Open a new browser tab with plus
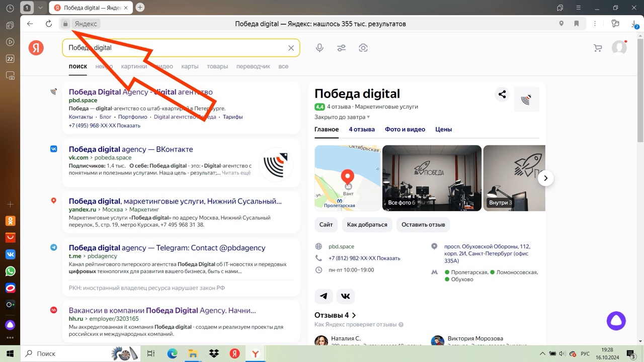Image resolution: width=644 pixels, height=362 pixels. coord(140,8)
